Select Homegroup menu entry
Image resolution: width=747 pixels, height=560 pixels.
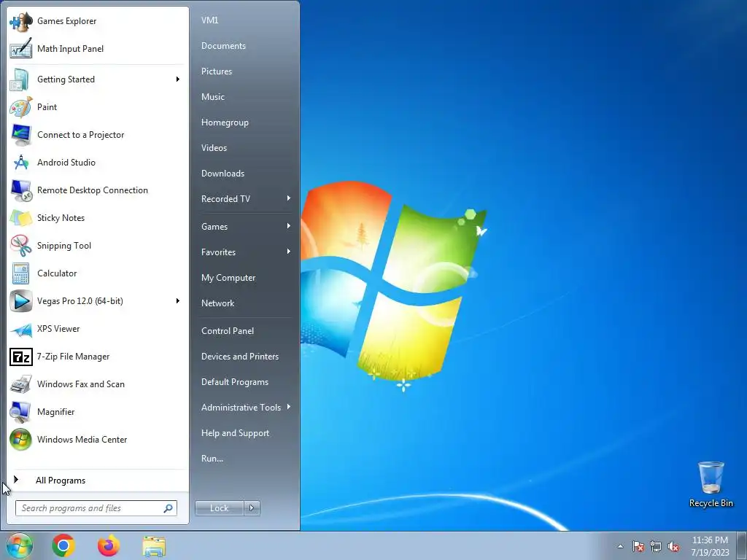(x=225, y=122)
